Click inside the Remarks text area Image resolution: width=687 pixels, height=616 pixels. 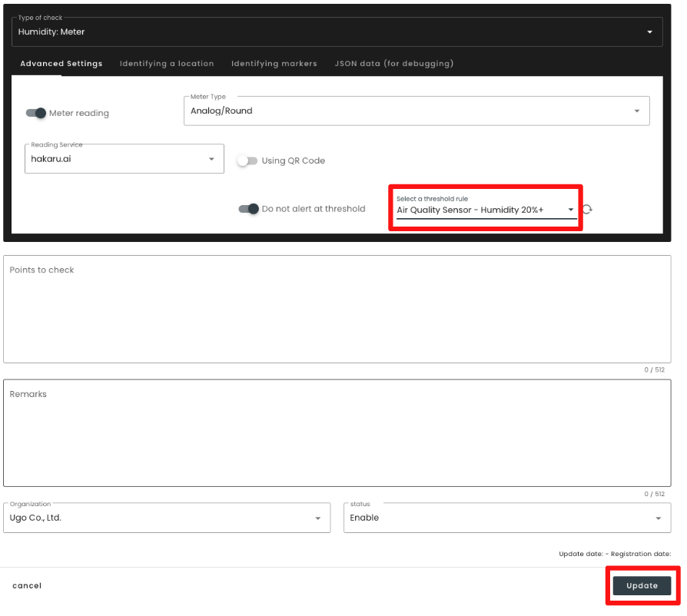tap(337, 433)
